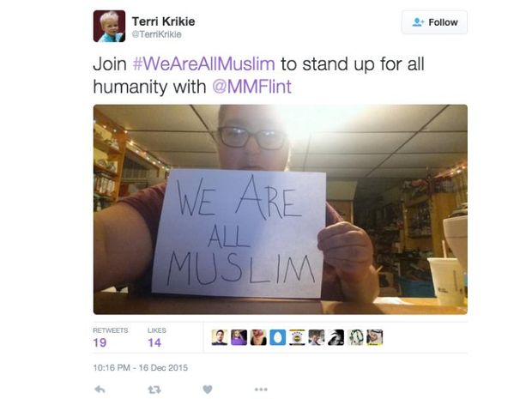Click the purple avatar in the likers row
Screen dimensions: 532x399
239,337
